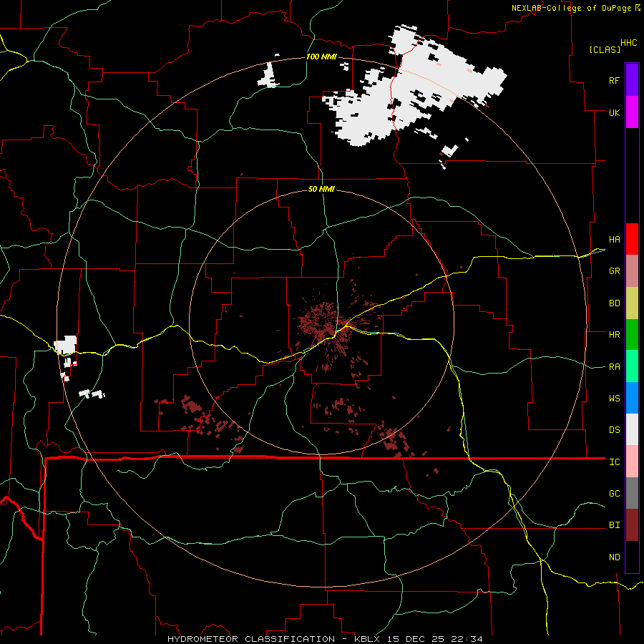Click the HA legend label
The width and height of the screenshot is (644, 644).
[614, 240]
